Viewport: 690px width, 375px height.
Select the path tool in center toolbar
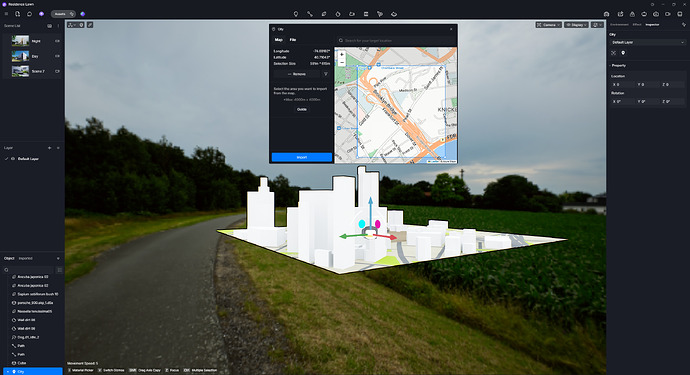tap(310, 14)
